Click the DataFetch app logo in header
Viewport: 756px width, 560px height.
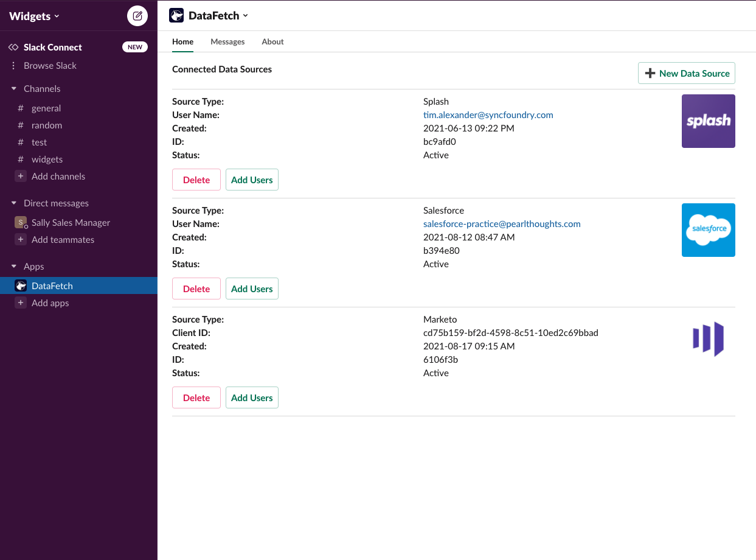[x=176, y=16]
